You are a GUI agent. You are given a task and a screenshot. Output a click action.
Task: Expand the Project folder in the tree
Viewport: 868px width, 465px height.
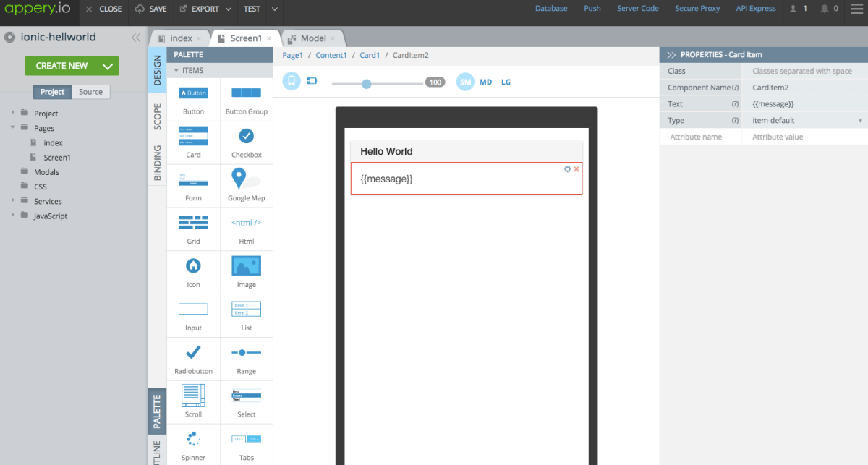tap(12, 114)
